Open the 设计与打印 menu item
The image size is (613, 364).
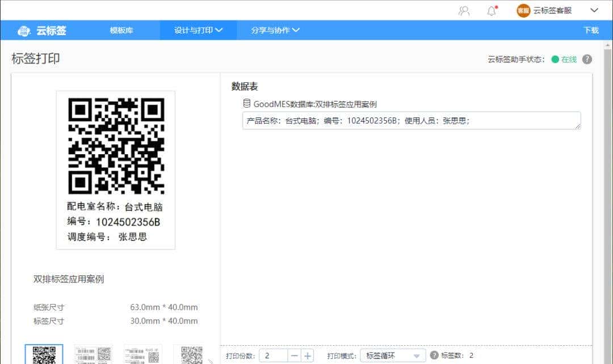click(193, 31)
